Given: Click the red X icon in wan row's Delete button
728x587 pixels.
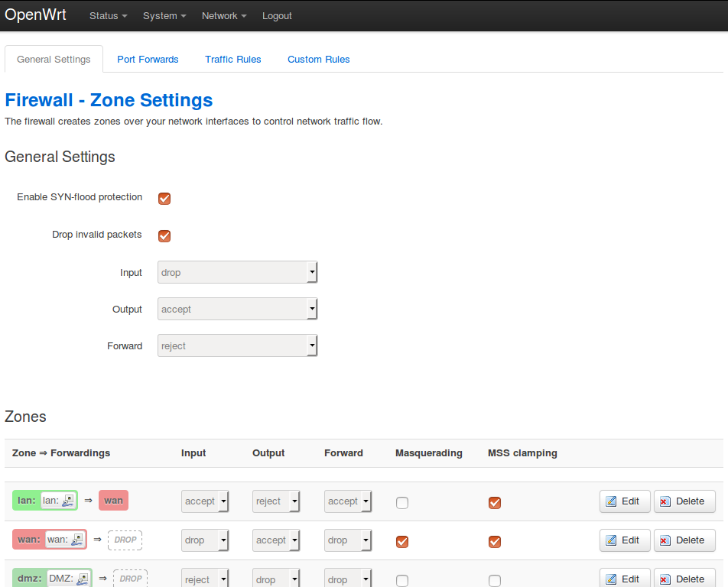Looking at the screenshot, I should pos(665,540).
